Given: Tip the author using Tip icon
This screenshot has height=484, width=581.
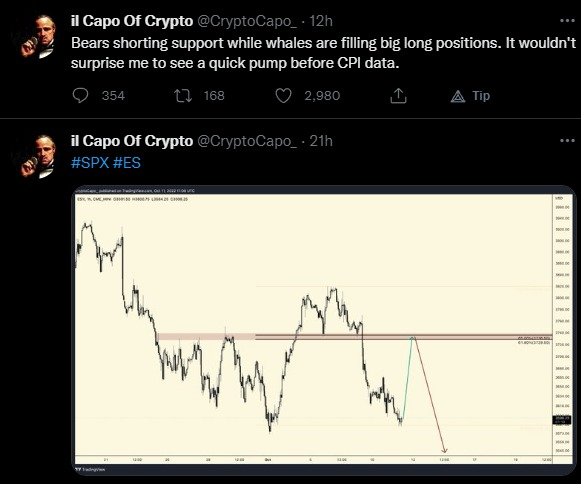Looking at the screenshot, I should [470, 96].
